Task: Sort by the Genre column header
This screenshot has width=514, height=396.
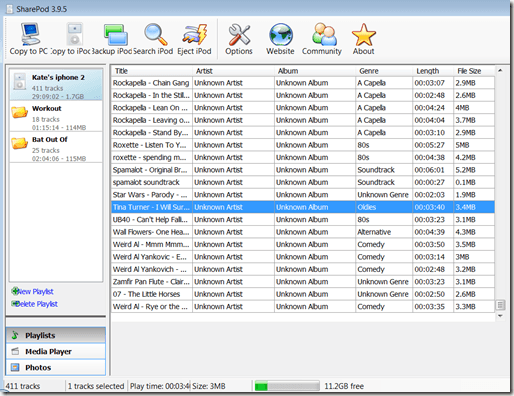Action: (x=384, y=71)
